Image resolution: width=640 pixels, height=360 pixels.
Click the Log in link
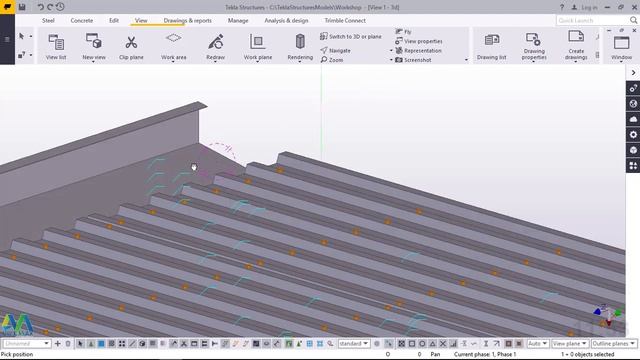[584, 7]
